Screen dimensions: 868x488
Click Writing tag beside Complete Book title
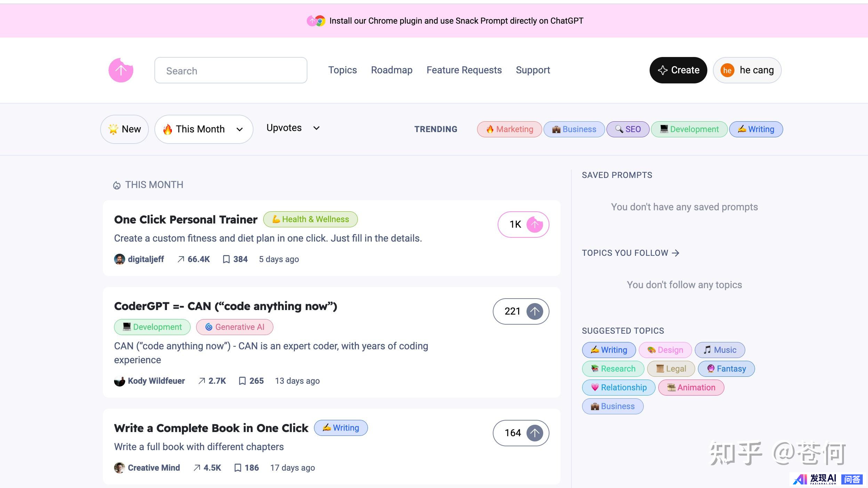tap(341, 428)
